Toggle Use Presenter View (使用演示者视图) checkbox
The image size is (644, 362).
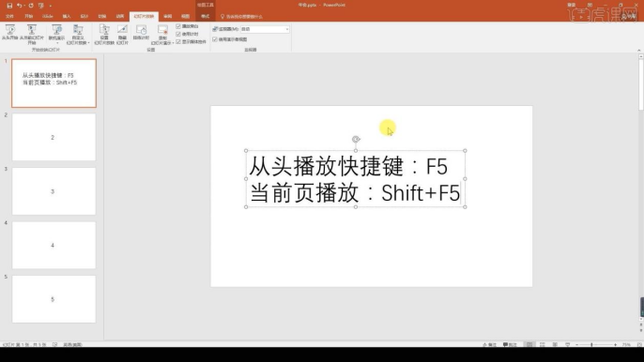215,39
